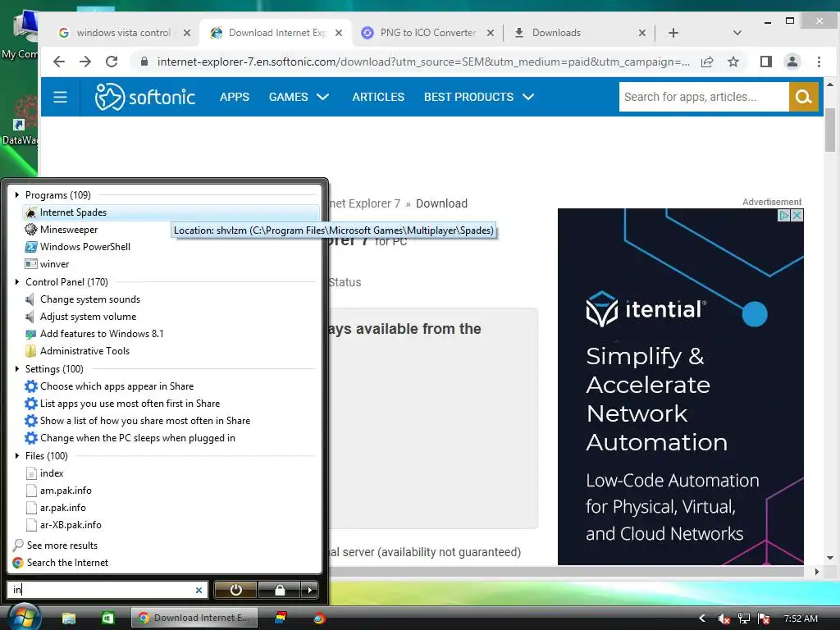Click See more results
This screenshot has height=630, width=840.
55,546
